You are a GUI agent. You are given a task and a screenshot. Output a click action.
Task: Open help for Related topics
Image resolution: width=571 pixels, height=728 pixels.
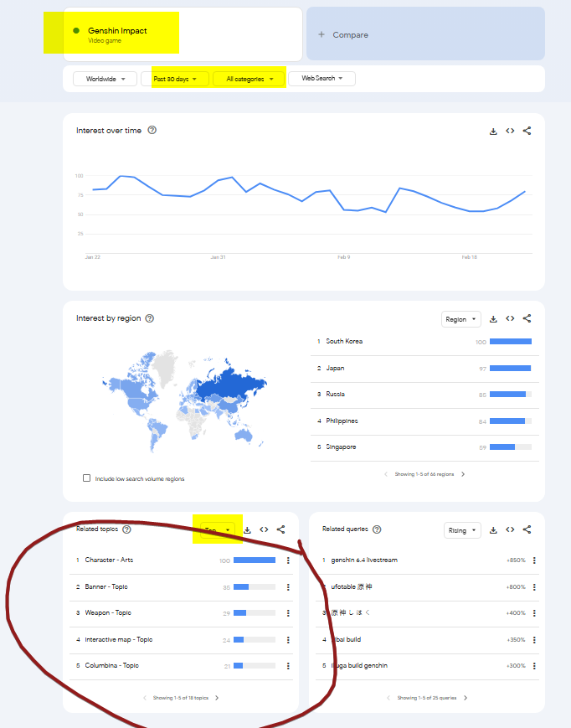[x=126, y=529]
